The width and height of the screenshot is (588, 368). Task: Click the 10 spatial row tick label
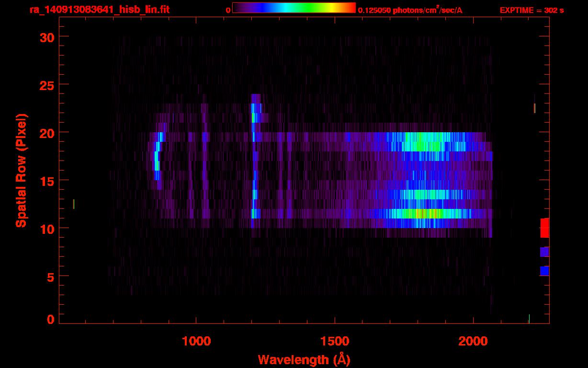(x=47, y=229)
